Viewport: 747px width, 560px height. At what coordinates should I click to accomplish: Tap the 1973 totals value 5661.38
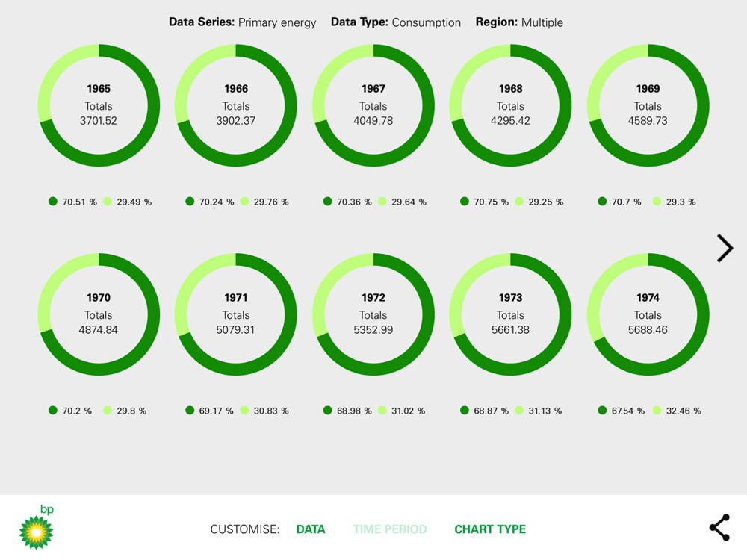(511, 329)
